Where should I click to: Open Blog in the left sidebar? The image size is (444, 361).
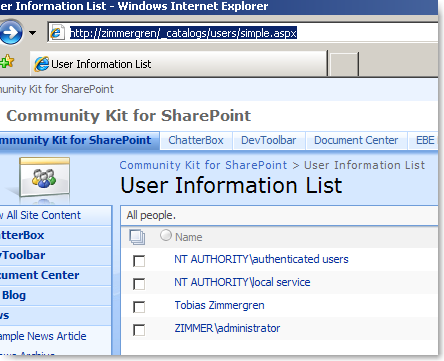pos(14,295)
